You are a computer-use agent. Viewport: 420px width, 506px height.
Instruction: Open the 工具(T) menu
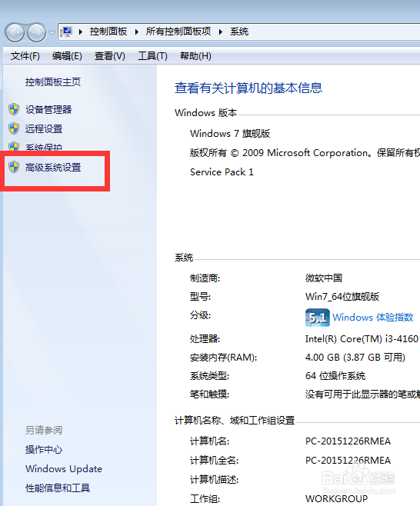152,56
